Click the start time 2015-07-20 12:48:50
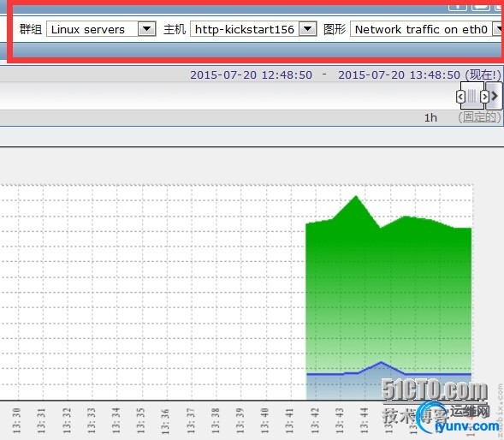 pos(252,75)
